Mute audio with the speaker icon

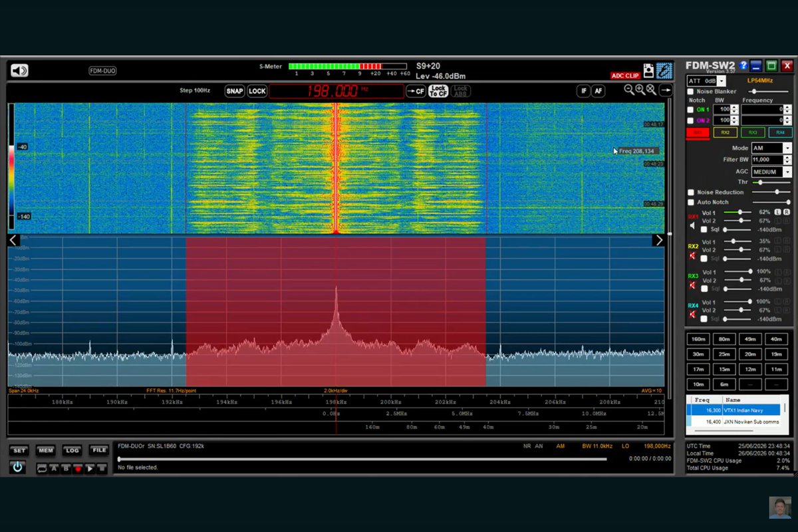19,70
